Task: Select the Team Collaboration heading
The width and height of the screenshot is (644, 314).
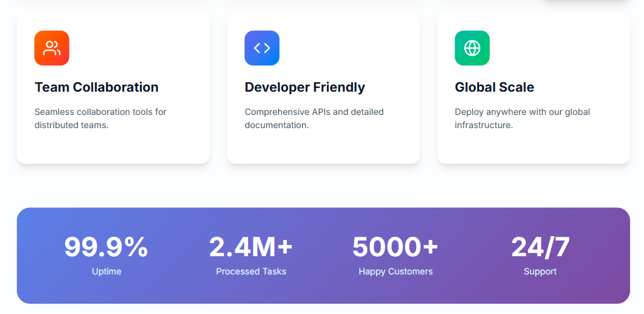Action: 96,87
